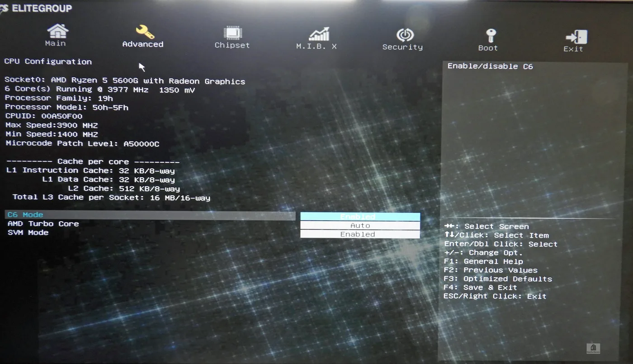Open the C6 Mode Enabled value box
The width and height of the screenshot is (633, 364).
pos(360,217)
